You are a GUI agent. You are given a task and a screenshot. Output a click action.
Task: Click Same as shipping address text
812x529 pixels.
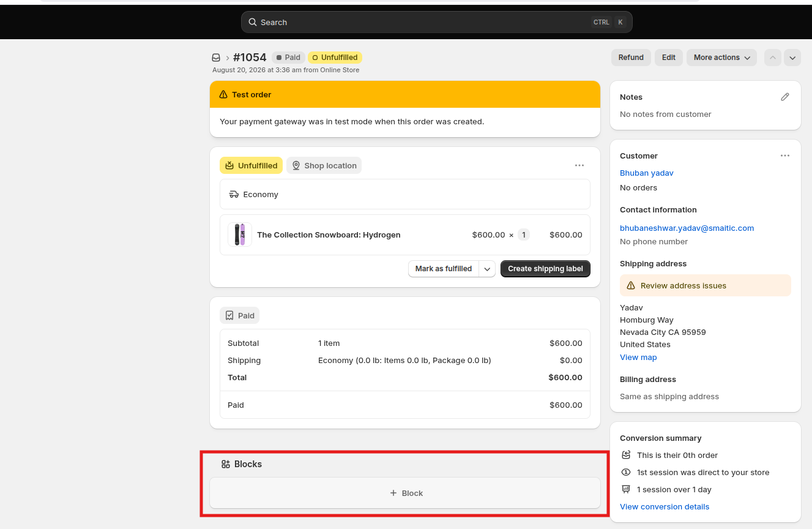click(669, 396)
